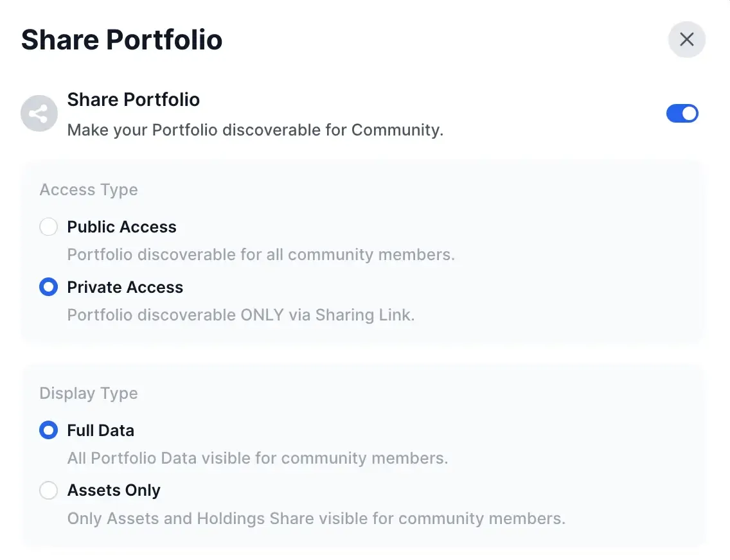Click "Portfolio discoverable ONLY via Sharing Link" description
730x560 pixels.
coord(241,315)
